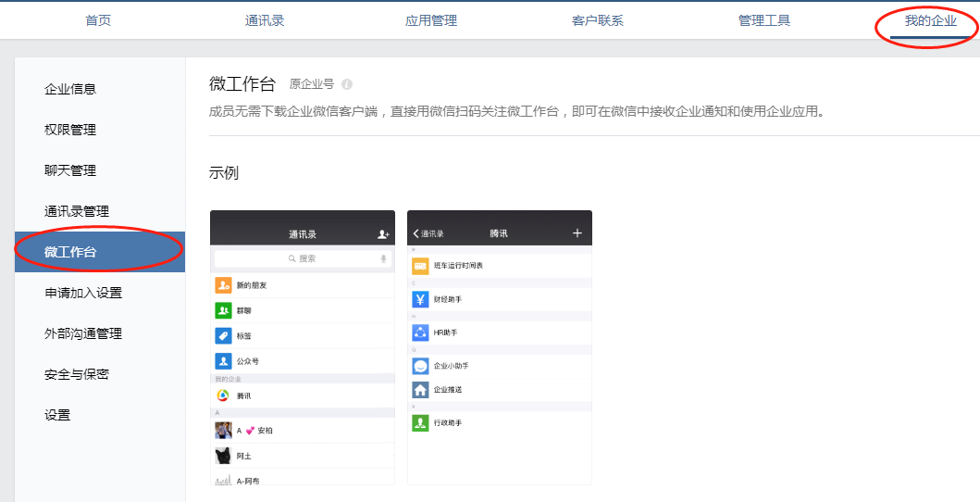This screenshot has width=980, height=502.
Task: Select the 微工作台 sidebar entry
Action: (x=100, y=252)
